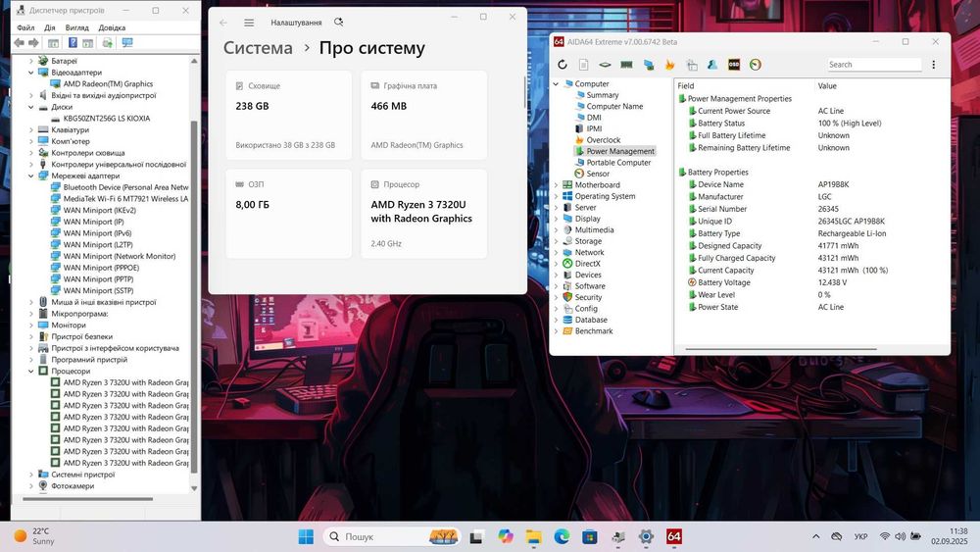This screenshot has height=552, width=980.
Task: Click the Device Manager vertical scrollbar thumb
Action: (x=194, y=297)
